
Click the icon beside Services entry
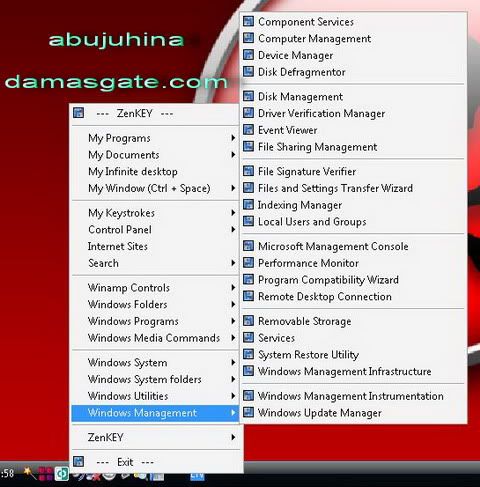(248, 337)
